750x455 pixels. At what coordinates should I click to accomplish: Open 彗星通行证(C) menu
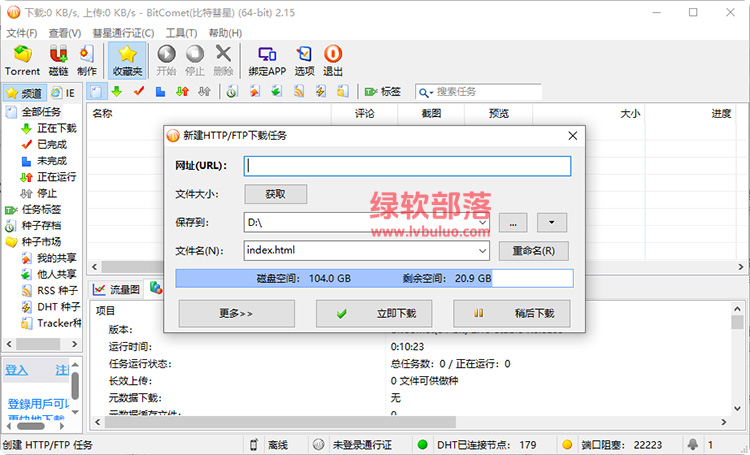pos(123,33)
